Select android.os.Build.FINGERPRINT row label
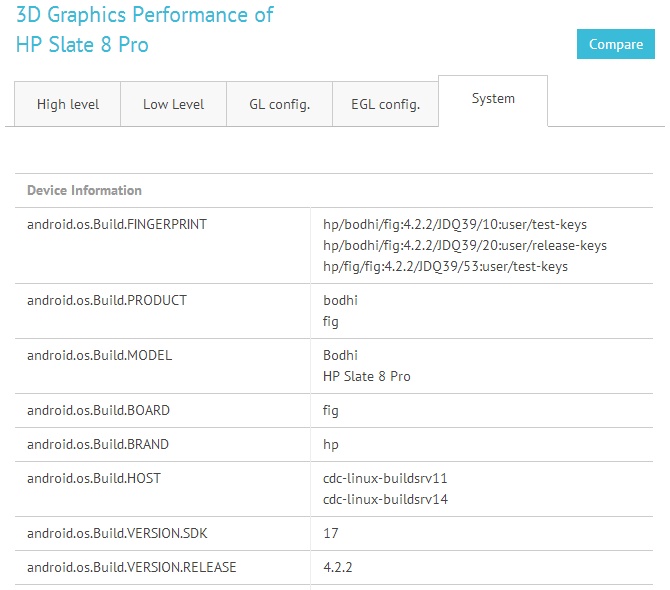This screenshot has width=670, height=590. coord(117,224)
